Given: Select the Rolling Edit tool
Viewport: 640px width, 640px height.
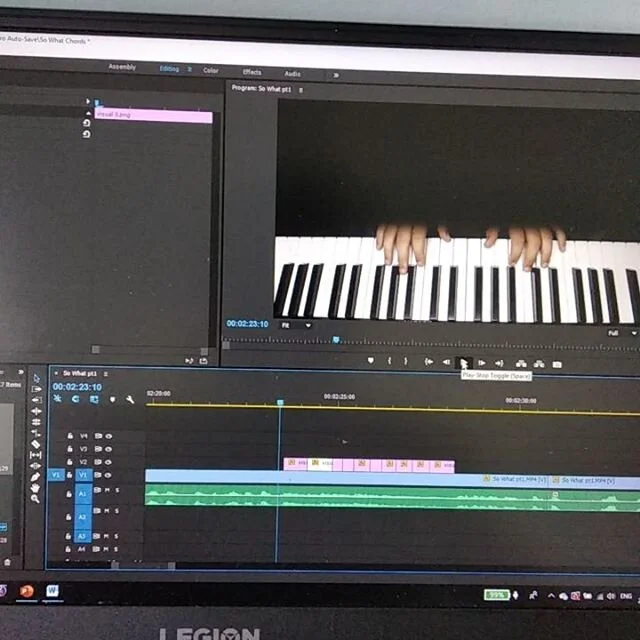Looking at the screenshot, I should coord(36,422).
